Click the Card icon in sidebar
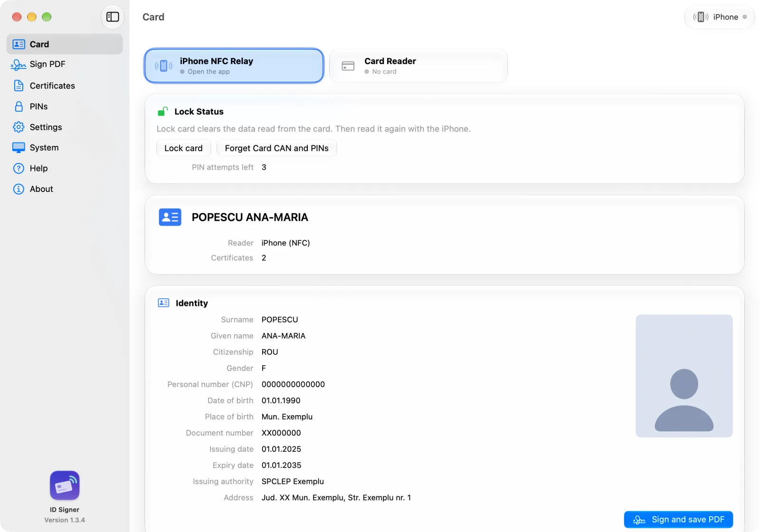This screenshot has width=760, height=532. [19, 44]
